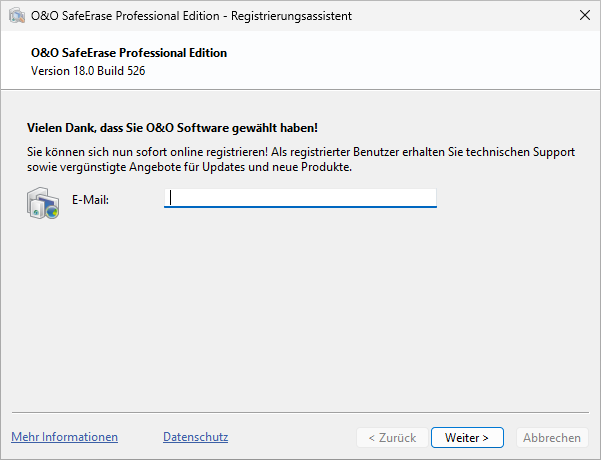Click the "E-Mail:" label
Image resolution: width=601 pixels, height=460 pixels.
pyautogui.click(x=90, y=200)
